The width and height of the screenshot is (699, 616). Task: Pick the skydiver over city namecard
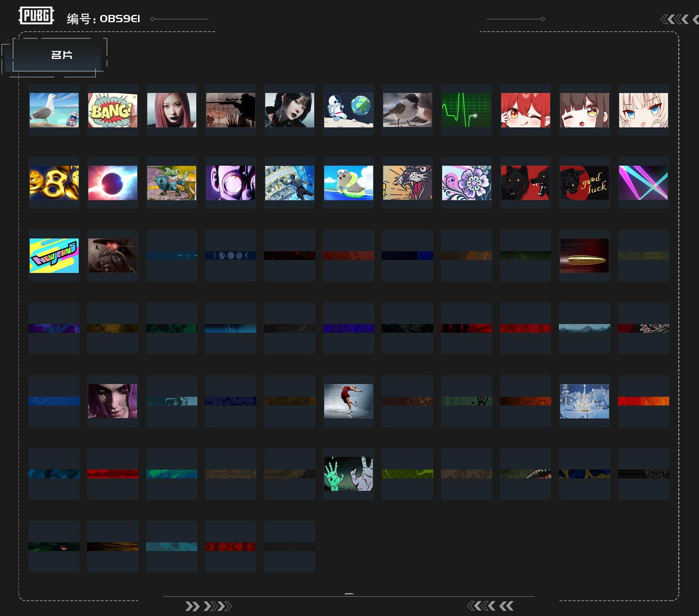(x=289, y=183)
